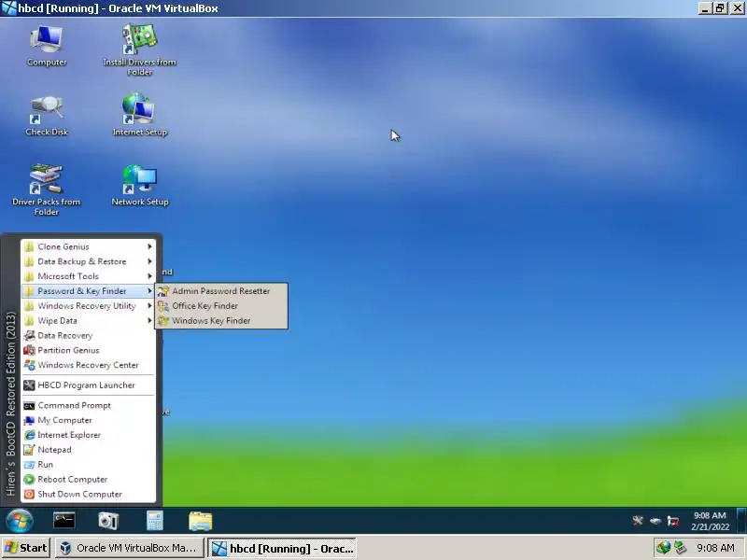Image resolution: width=747 pixels, height=560 pixels.
Task: Click the camera screenshot icon on the VM taskbar
Action: coord(108,521)
